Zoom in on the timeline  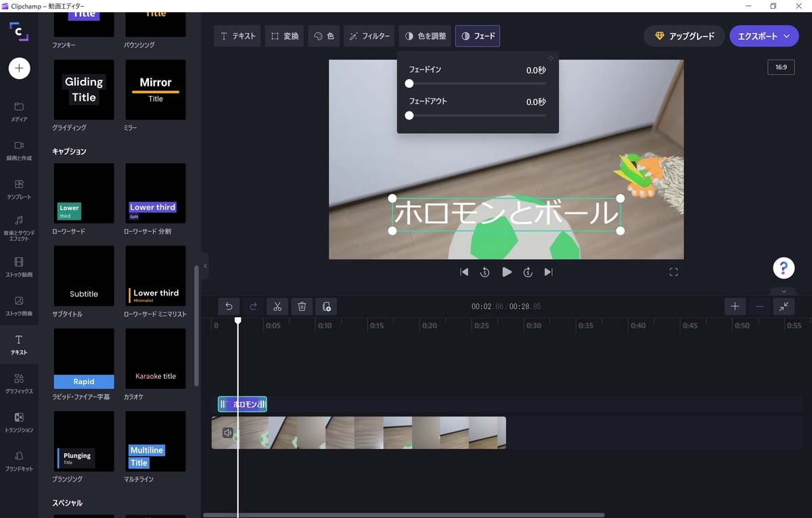tap(735, 306)
